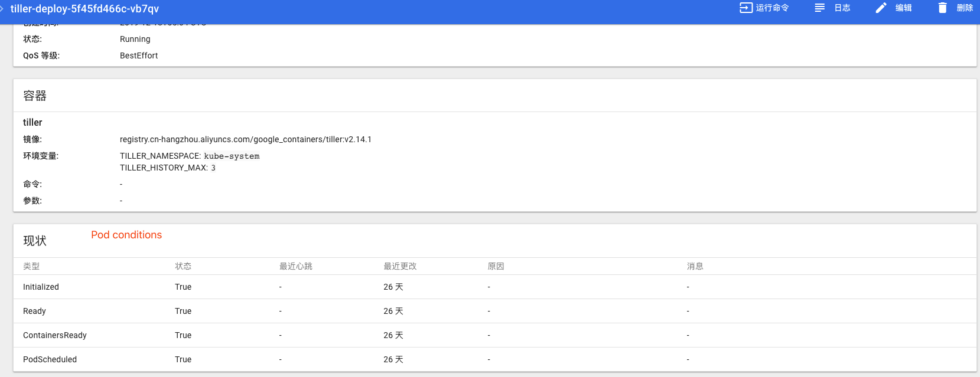Click True status in the Initialized row
Screen dimensions: 980x377
(x=183, y=287)
